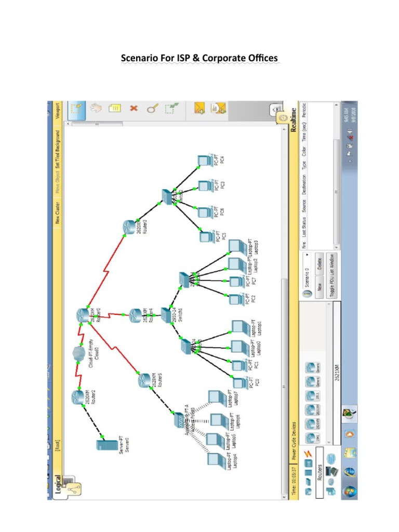The height and width of the screenshot is (532, 399).
Task: Click the scenario info 'i' icon
Action: tap(308, 293)
